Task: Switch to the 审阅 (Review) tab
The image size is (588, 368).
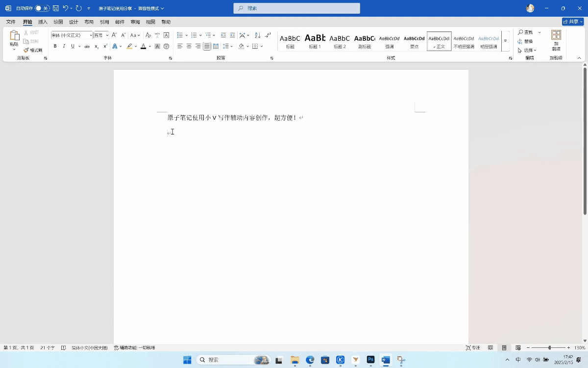Action: (135, 22)
